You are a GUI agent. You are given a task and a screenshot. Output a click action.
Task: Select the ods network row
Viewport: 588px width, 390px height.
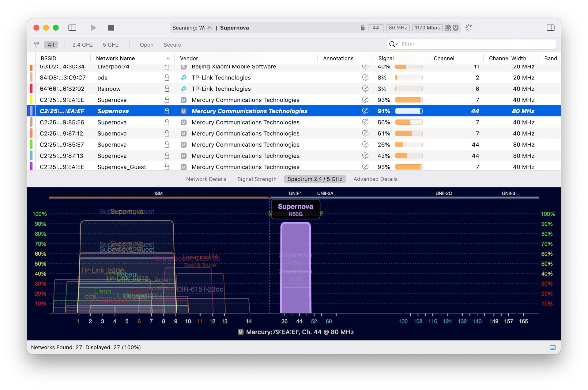pos(294,78)
